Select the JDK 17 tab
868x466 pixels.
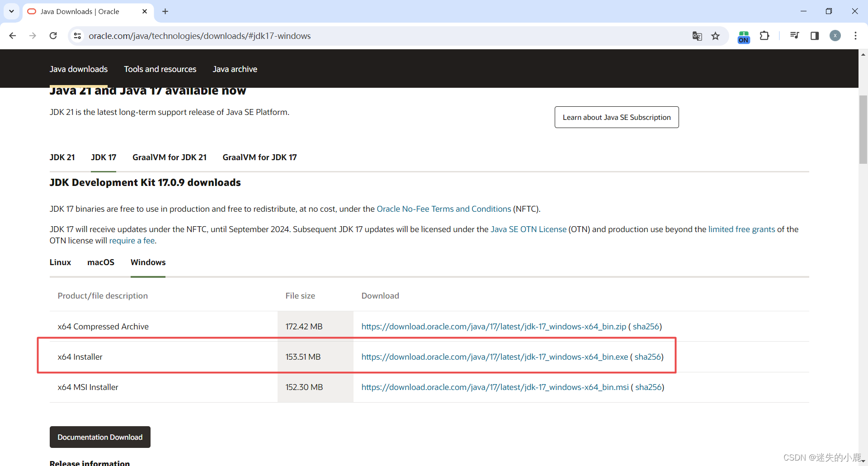[x=104, y=157]
